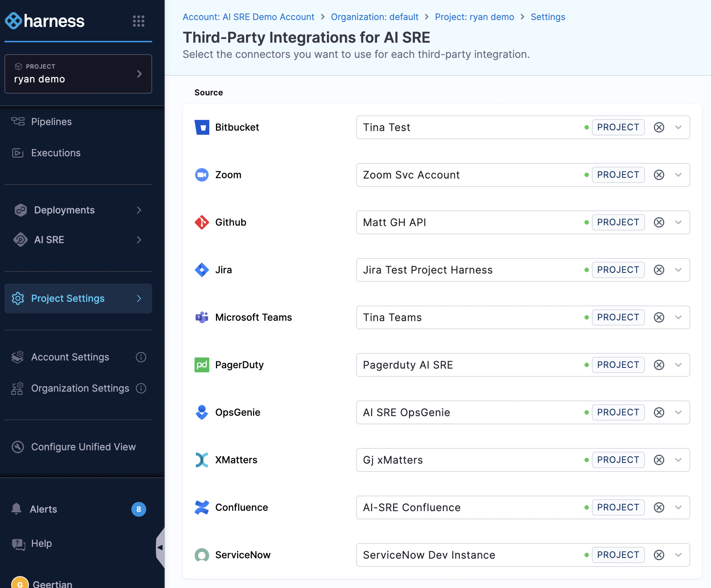This screenshot has height=588, width=711.
Task: Clear the PagerDuty connector selection
Action: coord(659,365)
